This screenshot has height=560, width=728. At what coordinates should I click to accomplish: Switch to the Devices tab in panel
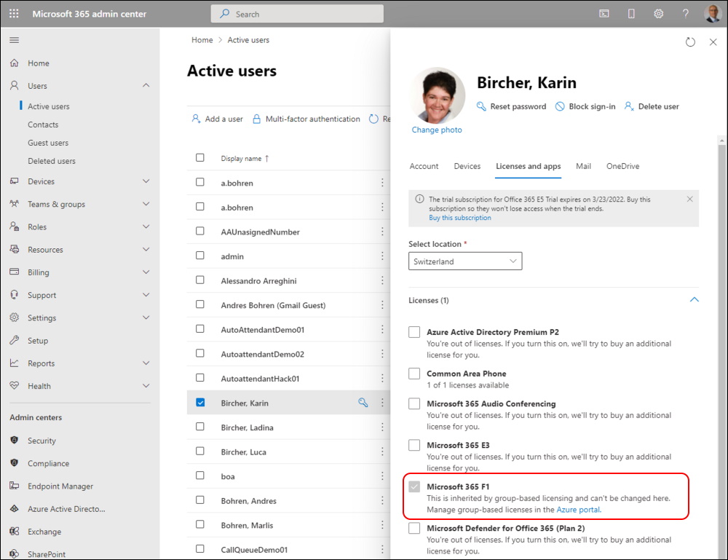(x=467, y=166)
